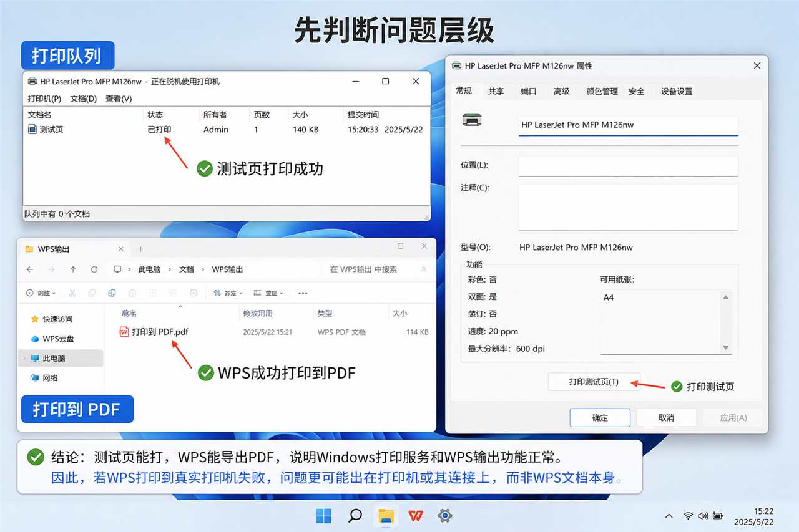The image size is (799, 532).
Task: Click the 位置(L) input field
Action: coord(629,166)
